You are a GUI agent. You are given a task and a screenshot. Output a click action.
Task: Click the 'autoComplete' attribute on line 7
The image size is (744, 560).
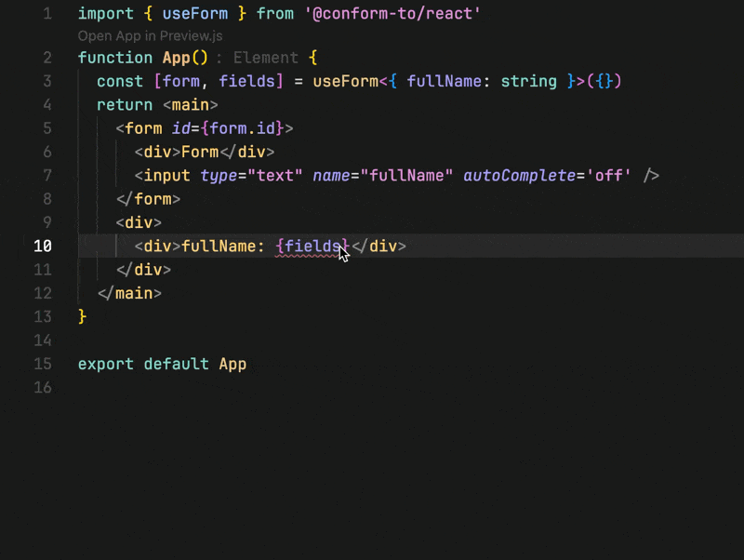[x=520, y=176]
